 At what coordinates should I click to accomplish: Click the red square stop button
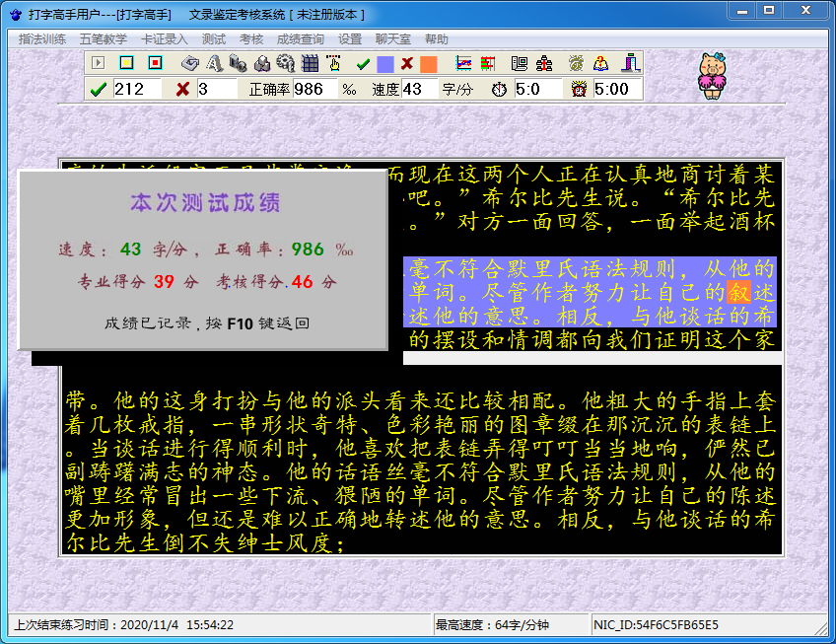155,63
